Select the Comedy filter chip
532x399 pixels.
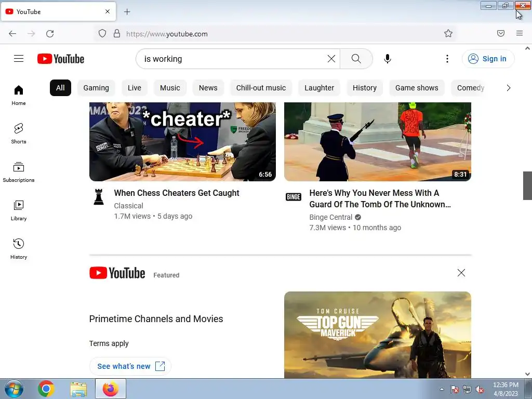tap(470, 88)
